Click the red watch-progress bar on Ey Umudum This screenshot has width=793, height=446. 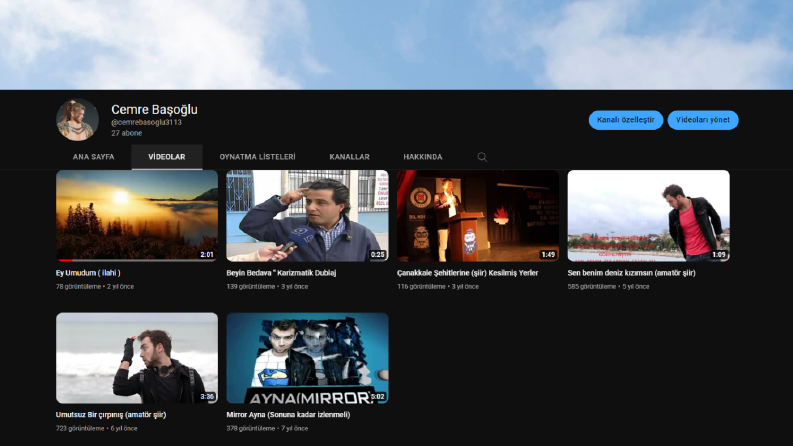(x=65, y=260)
